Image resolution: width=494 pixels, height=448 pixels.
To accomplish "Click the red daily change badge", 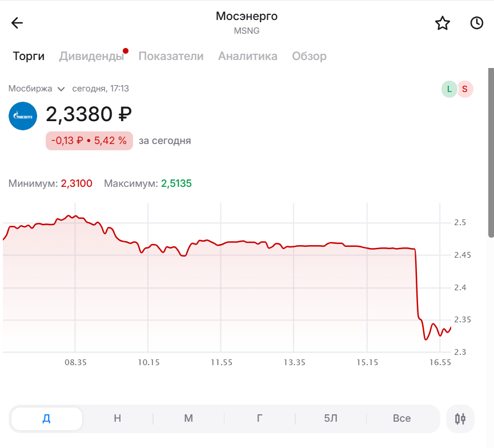I will (x=89, y=141).
